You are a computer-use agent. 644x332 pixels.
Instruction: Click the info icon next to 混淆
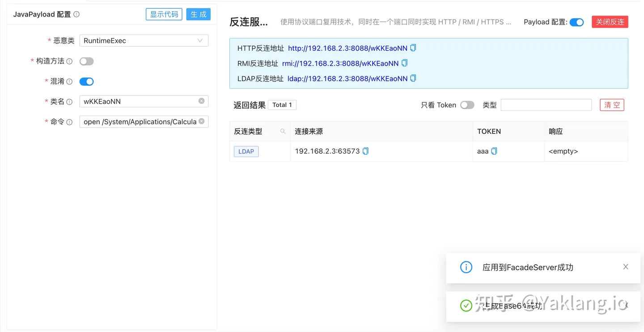(x=69, y=81)
